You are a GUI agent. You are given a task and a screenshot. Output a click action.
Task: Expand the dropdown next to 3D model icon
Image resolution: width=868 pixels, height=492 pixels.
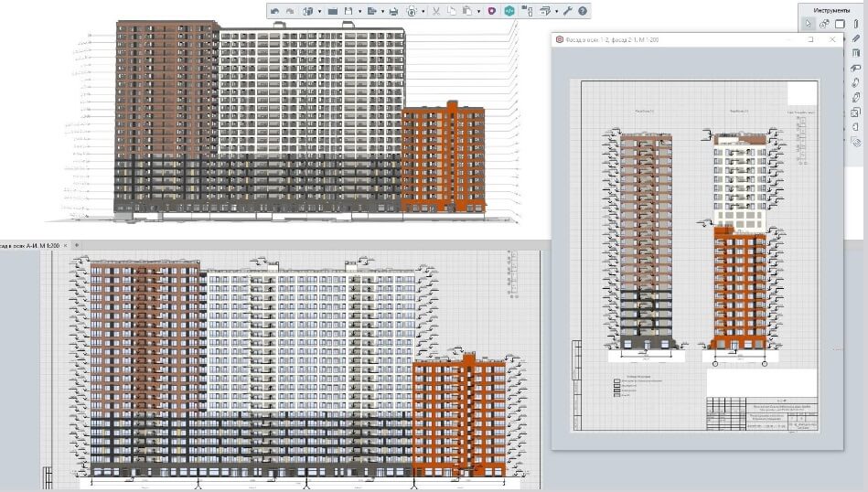(x=319, y=11)
